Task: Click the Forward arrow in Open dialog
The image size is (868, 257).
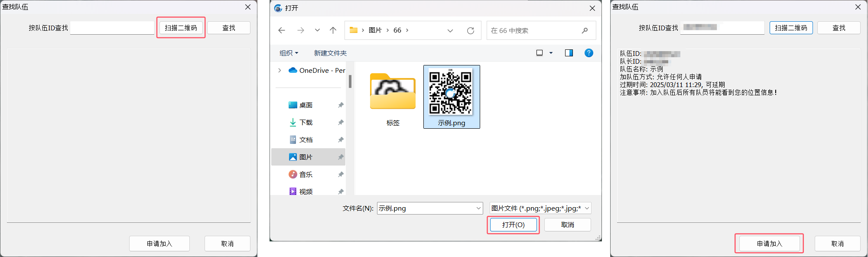Action: pos(300,30)
